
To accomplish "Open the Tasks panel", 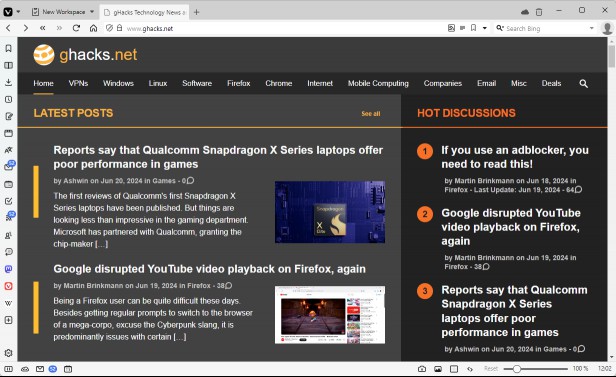I will coord(8,201).
